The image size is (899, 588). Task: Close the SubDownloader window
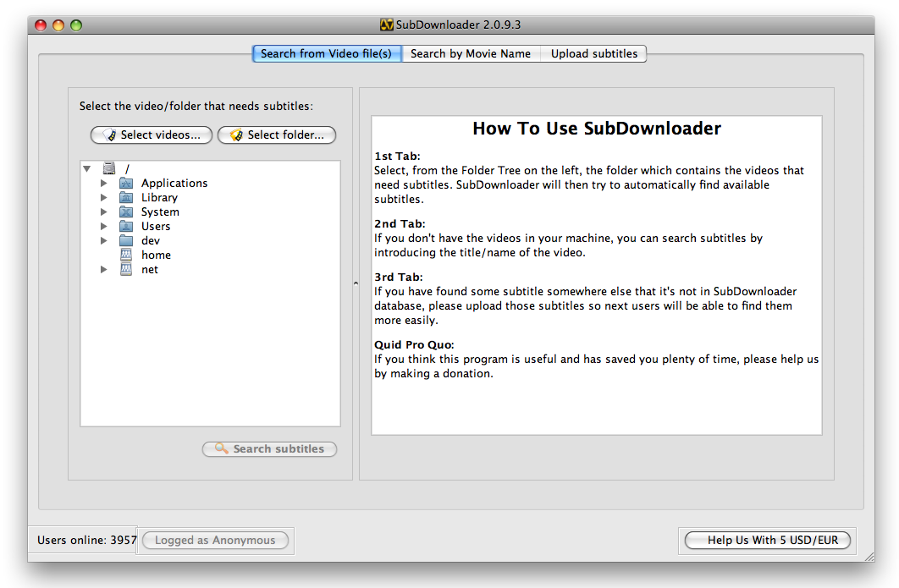41,25
